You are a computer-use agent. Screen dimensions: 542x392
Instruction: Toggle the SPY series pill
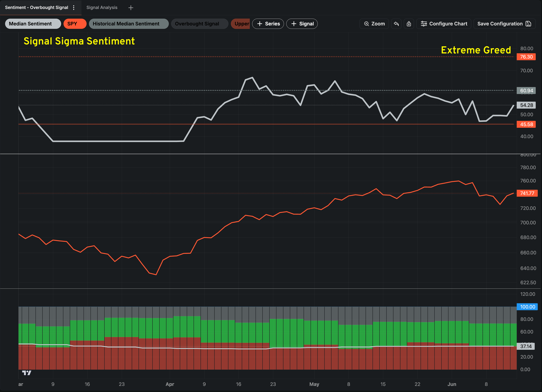pos(75,24)
